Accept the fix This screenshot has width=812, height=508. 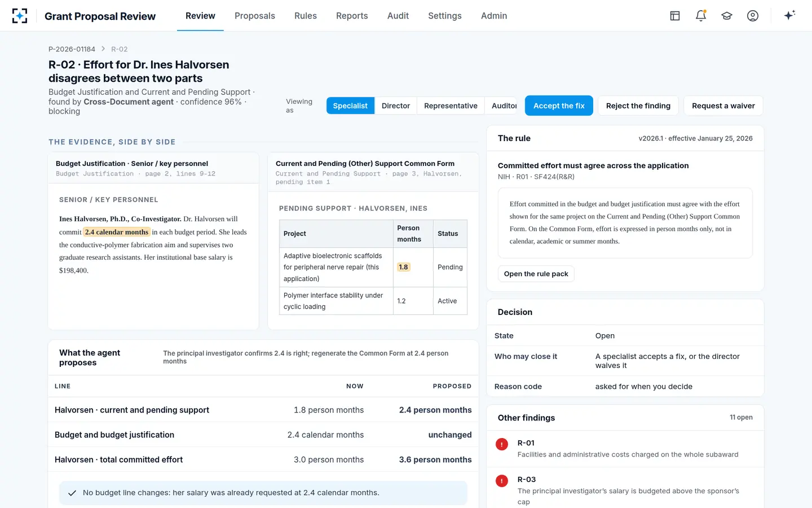pos(559,106)
